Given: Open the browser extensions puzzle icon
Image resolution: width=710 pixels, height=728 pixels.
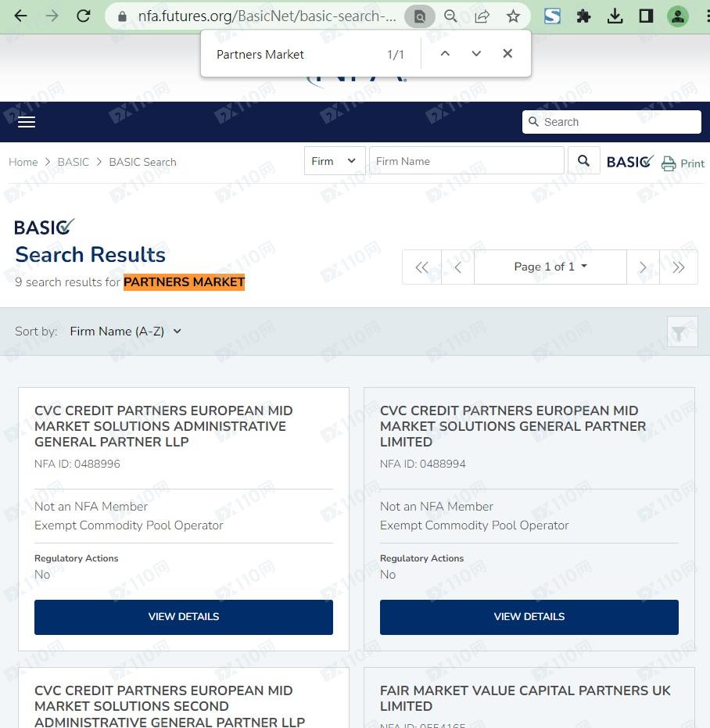Looking at the screenshot, I should tap(583, 16).
